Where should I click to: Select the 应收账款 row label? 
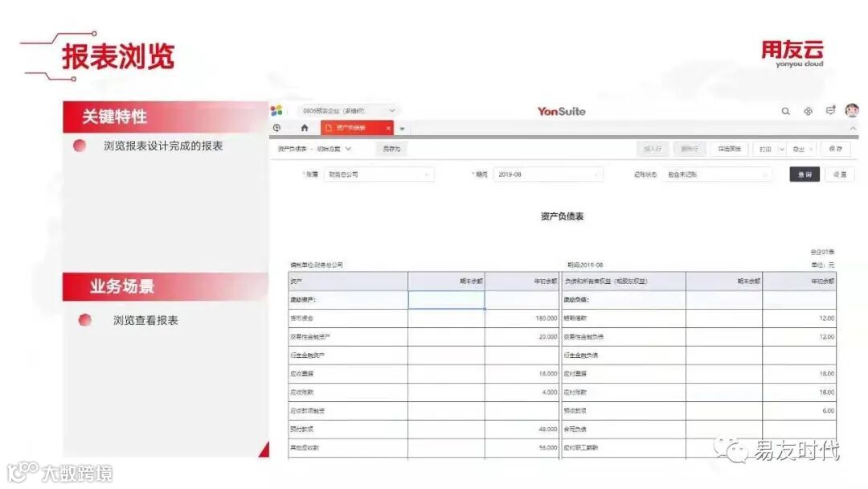tap(301, 392)
